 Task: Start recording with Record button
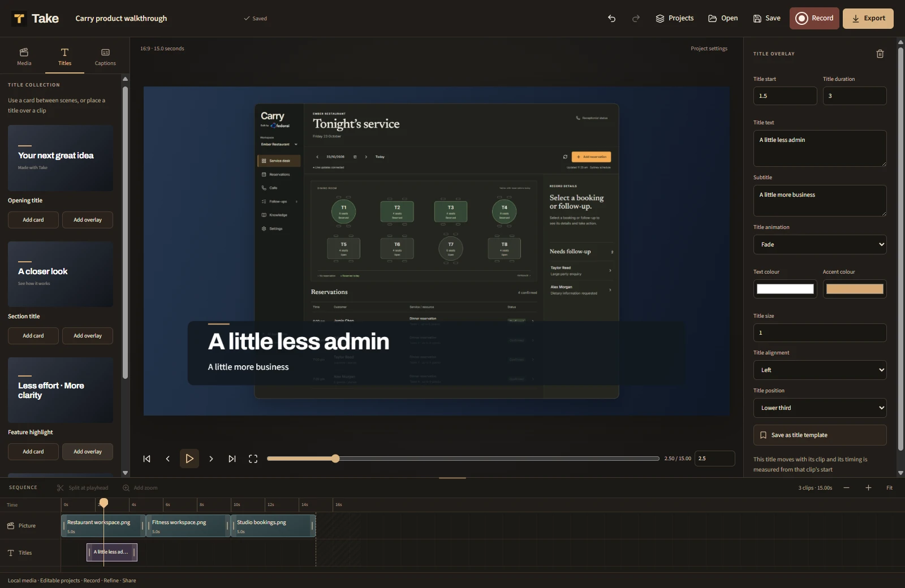point(815,18)
